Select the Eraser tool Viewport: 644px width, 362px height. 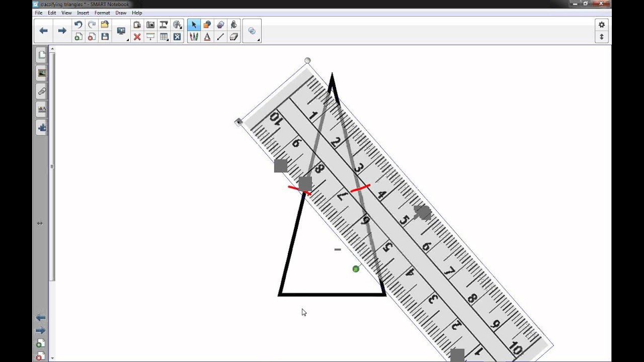coord(233,37)
